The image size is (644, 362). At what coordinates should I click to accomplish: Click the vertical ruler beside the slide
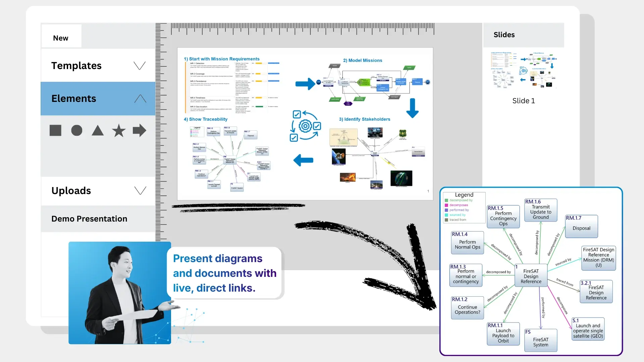[x=161, y=132]
